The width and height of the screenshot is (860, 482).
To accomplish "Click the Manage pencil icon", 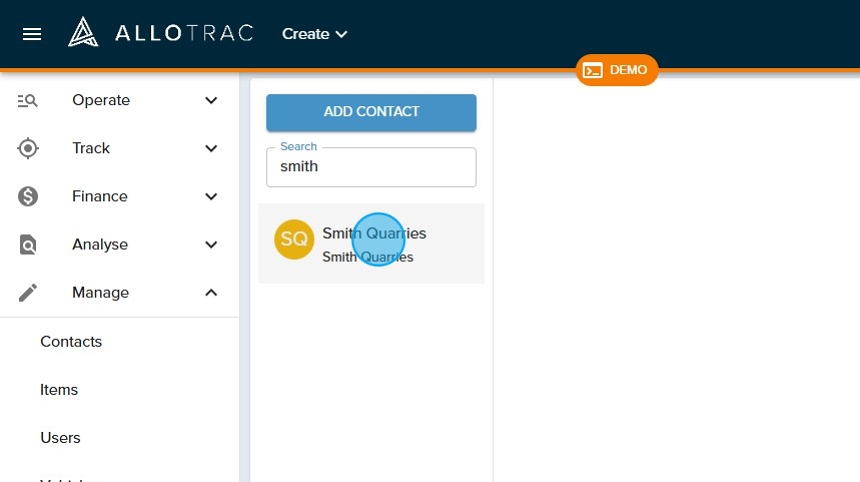I will click(28, 292).
